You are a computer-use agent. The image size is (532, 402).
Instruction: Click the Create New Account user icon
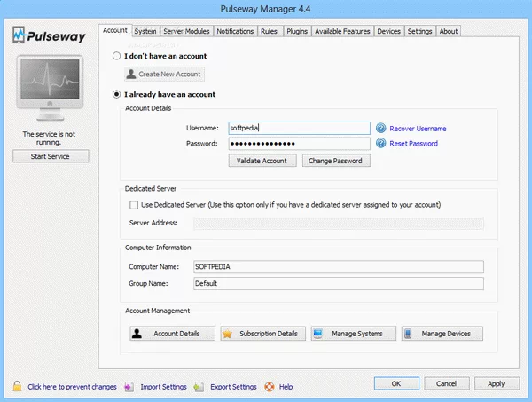tap(131, 74)
